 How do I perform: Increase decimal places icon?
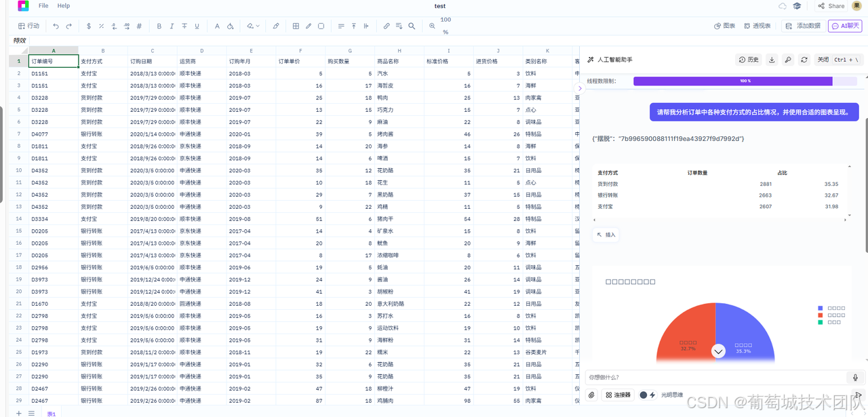126,26
